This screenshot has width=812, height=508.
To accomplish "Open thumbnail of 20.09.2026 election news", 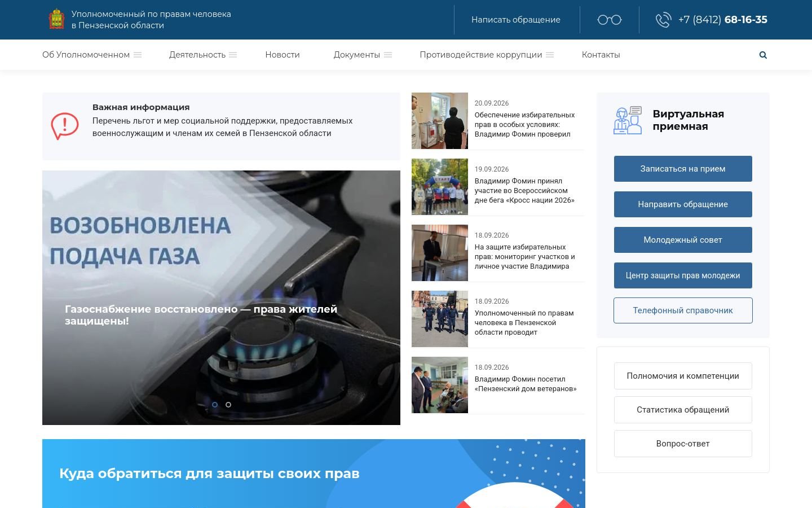I will tap(440, 121).
